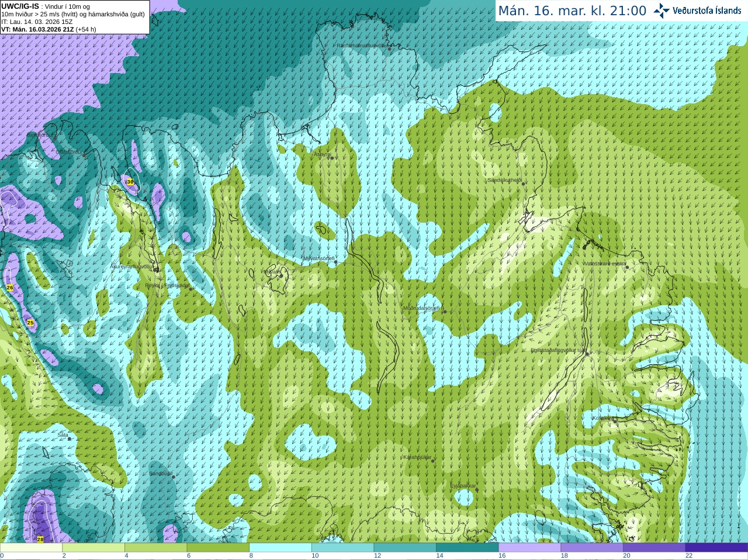Viewport: 748px width, 560px height.
Task: Click the legend scale number 16
Action: click(502, 556)
